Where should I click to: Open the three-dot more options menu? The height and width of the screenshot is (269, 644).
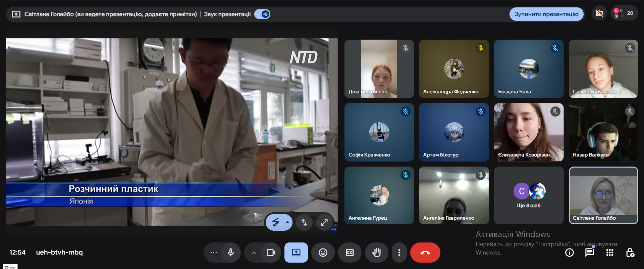(x=399, y=253)
